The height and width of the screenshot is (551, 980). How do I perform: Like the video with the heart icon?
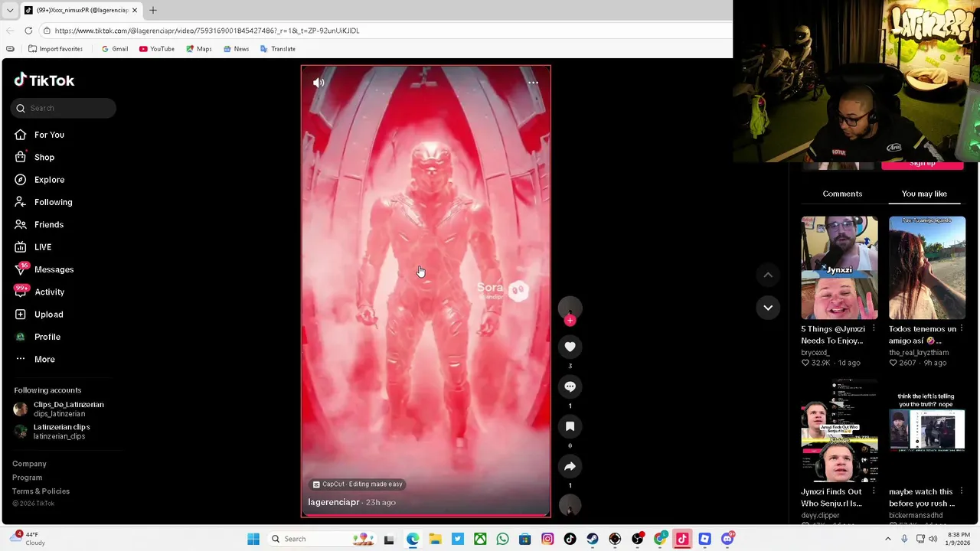(570, 347)
